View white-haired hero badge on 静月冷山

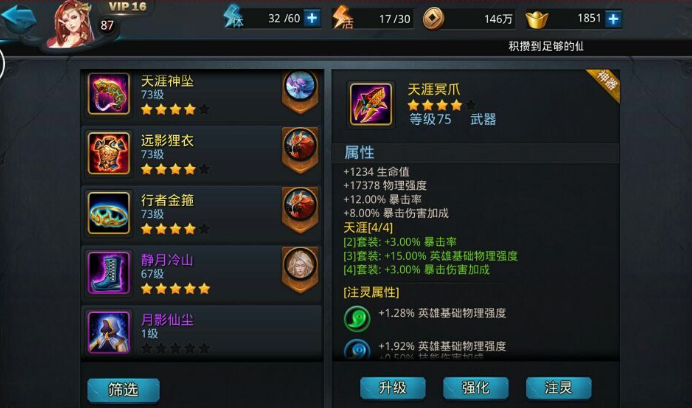coord(300,269)
